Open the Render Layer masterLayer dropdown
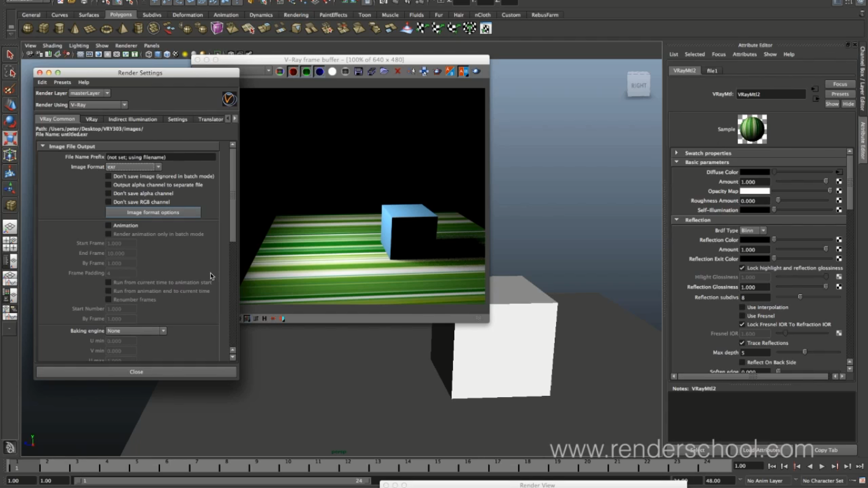This screenshot has width=868, height=488. point(90,93)
